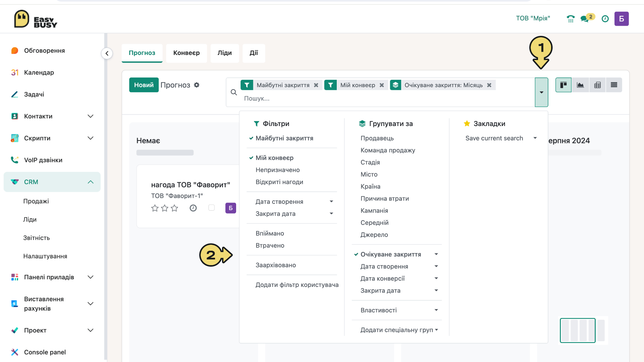The width and height of the screenshot is (644, 362).
Task: Collapse the CRM sidebar section
Action: [x=90, y=182]
